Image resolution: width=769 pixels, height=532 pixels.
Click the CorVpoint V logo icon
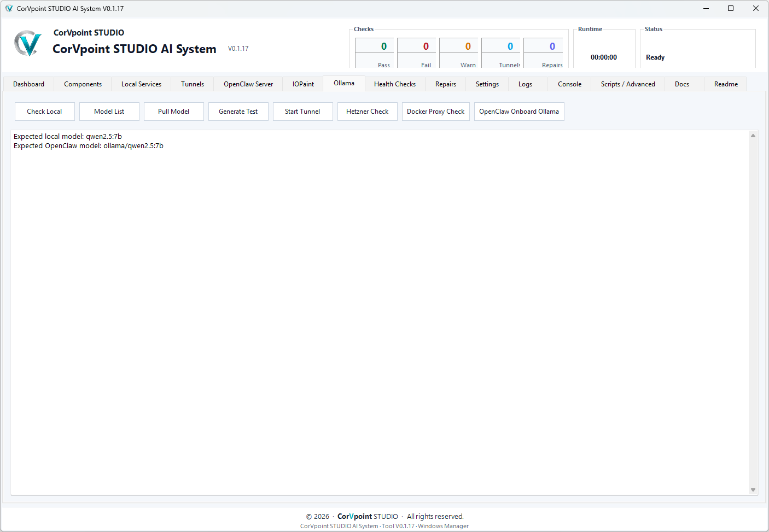[x=28, y=43]
